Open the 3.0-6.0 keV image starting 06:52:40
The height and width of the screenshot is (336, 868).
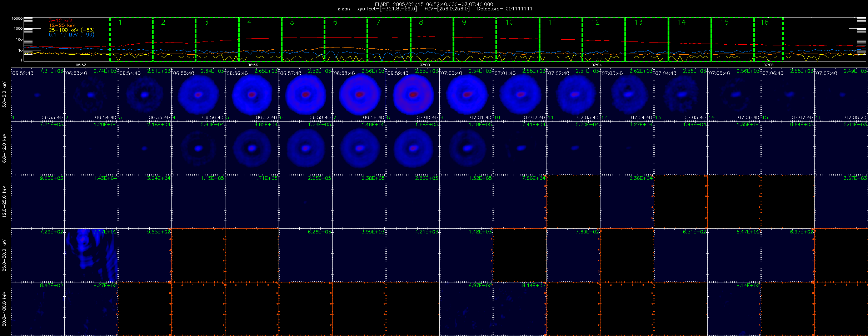click(38, 94)
